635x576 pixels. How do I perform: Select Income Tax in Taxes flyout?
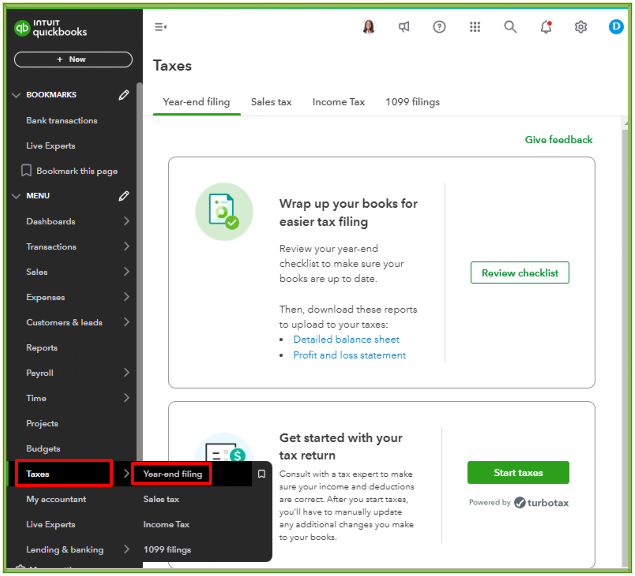166,524
